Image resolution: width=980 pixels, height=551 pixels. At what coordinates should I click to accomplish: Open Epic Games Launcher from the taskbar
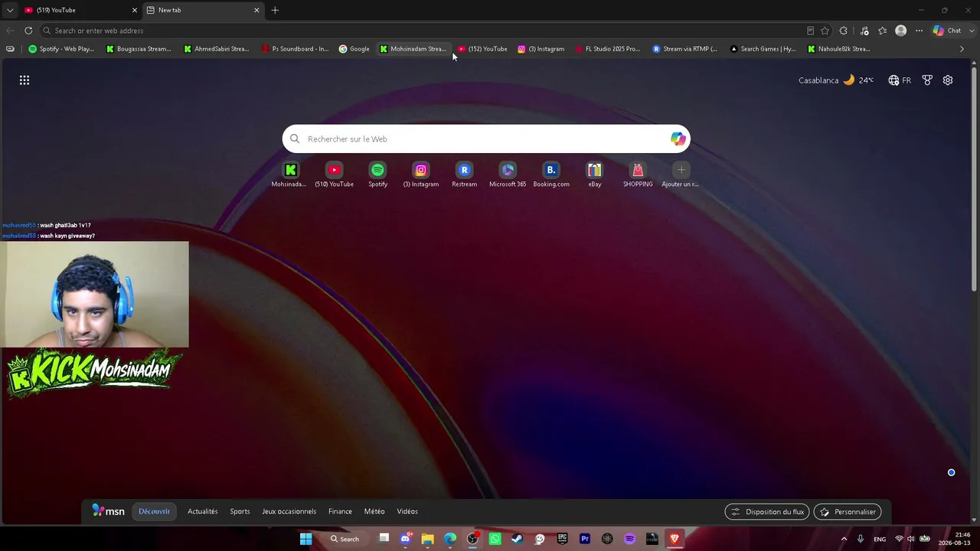pyautogui.click(x=563, y=539)
